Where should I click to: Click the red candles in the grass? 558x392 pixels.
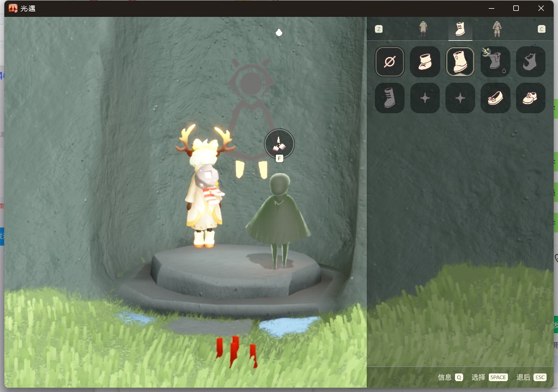pyautogui.click(x=236, y=352)
